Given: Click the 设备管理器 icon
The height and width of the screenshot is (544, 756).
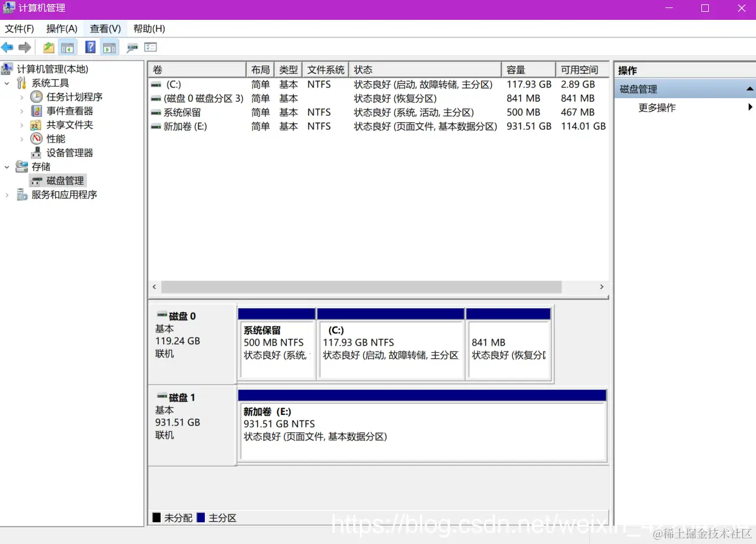Looking at the screenshot, I should point(37,153).
